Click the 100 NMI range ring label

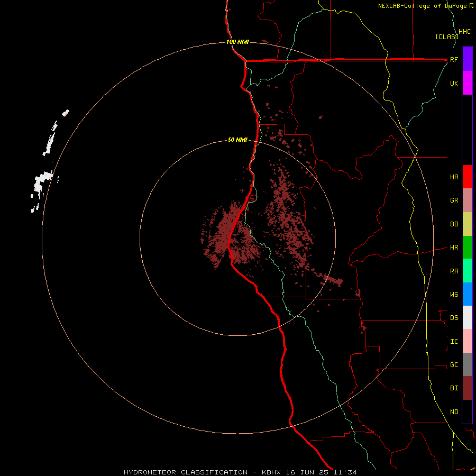click(x=237, y=42)
